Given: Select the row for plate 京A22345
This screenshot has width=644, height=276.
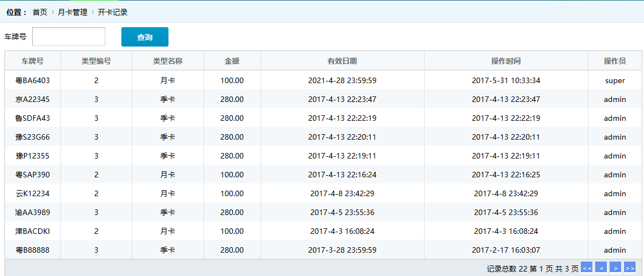Looking at the screenshot, I should click(33, 99).
